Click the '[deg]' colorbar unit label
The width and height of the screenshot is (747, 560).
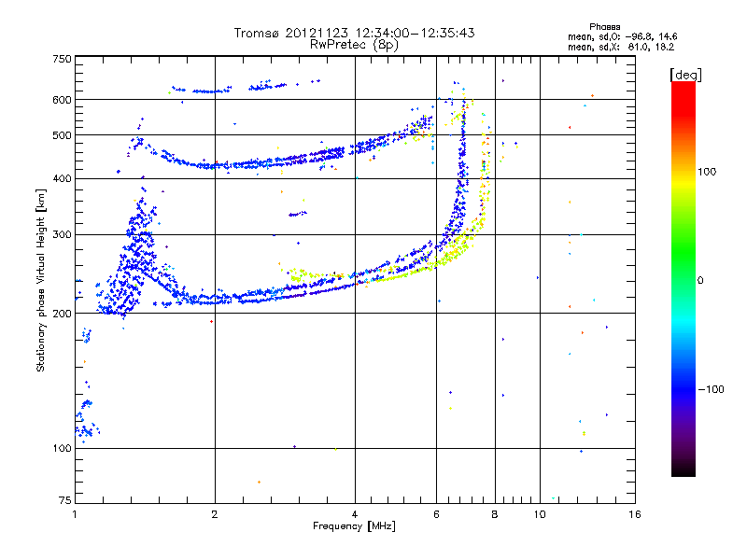[685, 76]
